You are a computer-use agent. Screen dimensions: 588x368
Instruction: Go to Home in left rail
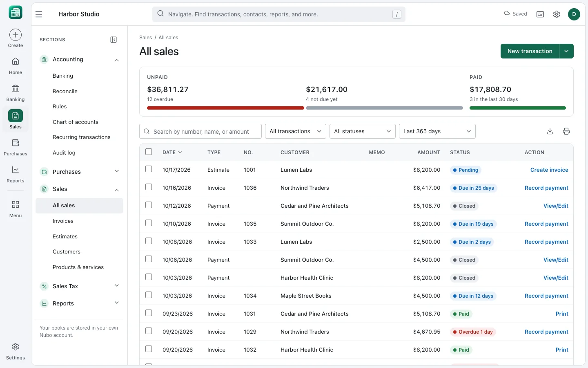pyautogui.click(x=16, y=65)
